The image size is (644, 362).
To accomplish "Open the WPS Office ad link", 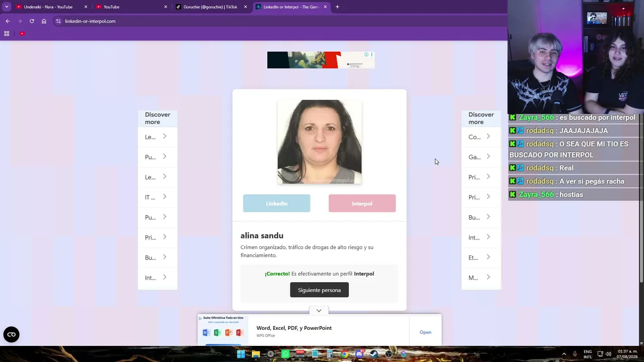I will click(426, 332).
